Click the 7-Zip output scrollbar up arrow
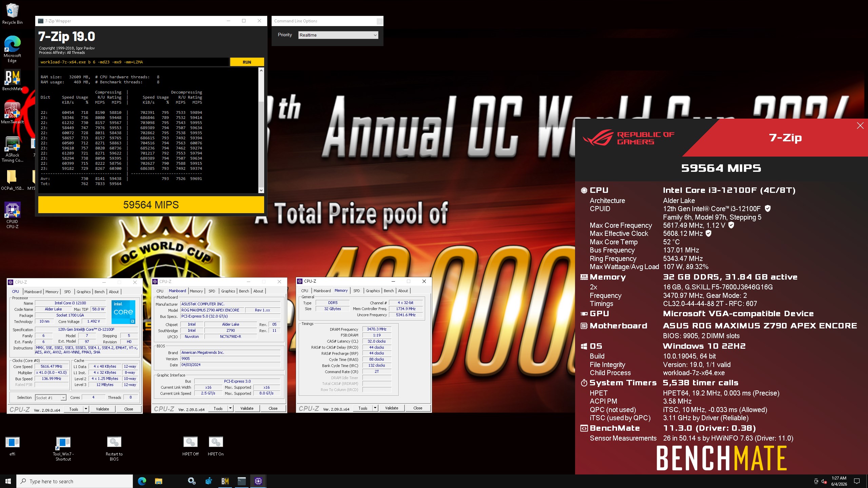 pos(261,70)
